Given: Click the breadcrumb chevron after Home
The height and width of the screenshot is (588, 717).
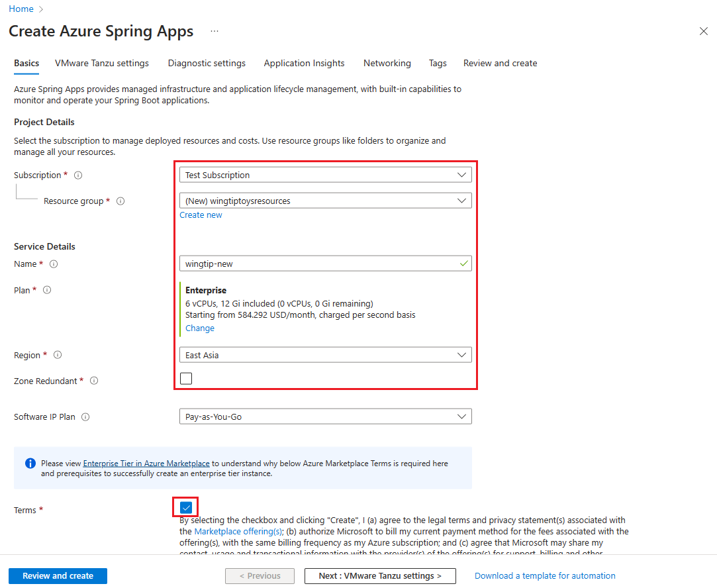Looking at the screenshot, I should [41, 9].
